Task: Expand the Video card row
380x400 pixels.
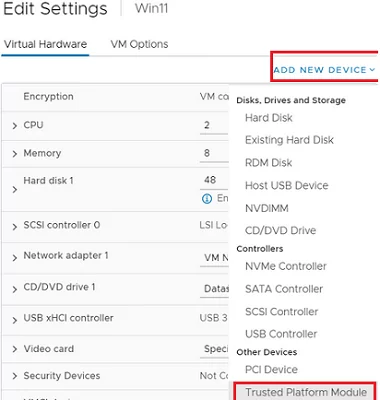Action: [14, 349]
